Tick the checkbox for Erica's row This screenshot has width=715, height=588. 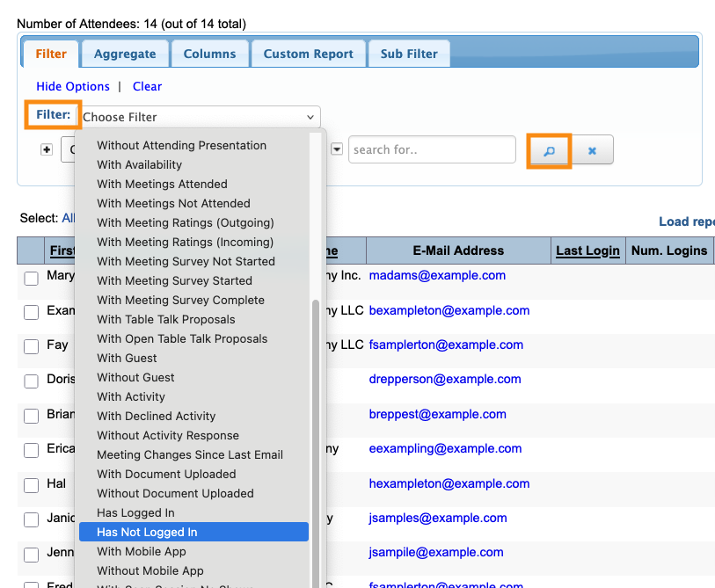(31, 450)
